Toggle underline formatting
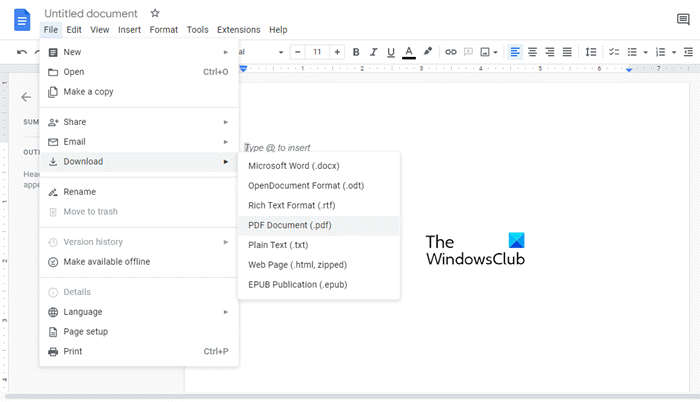Image resolution: width=700 pixels, height=402 pixels. (x=391, y=52)
